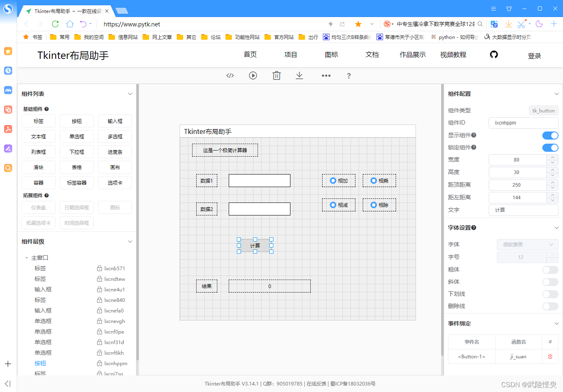Open the 字体 font dropdown
The height and width of the screenshot is (392, 563).
pyautogui.click(x=528, y=245)
